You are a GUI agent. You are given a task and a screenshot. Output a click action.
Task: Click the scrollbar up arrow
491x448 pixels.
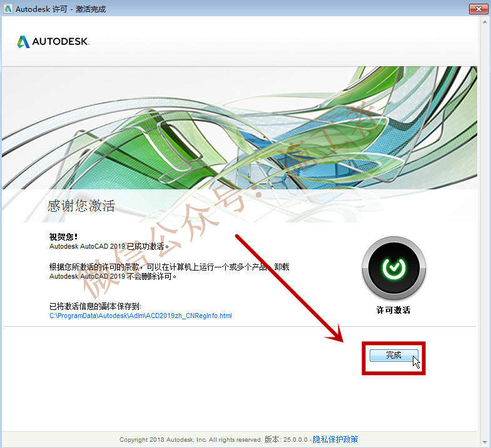(485, 22)
